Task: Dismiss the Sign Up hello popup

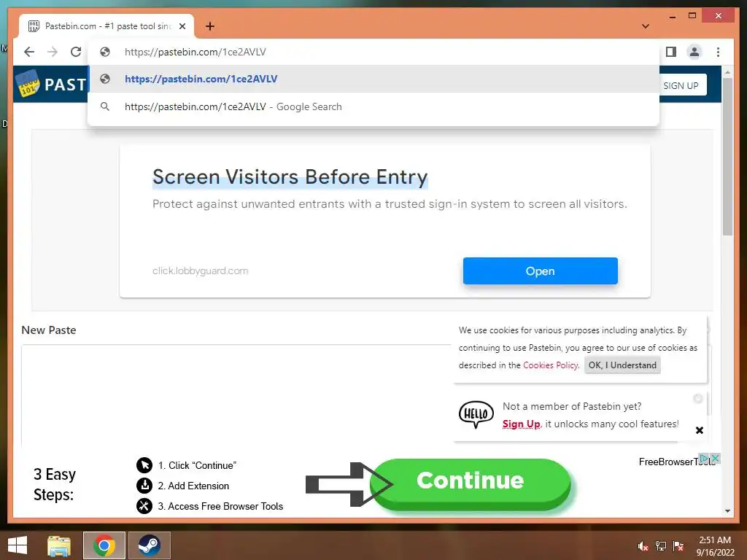Action: (700, 430)
